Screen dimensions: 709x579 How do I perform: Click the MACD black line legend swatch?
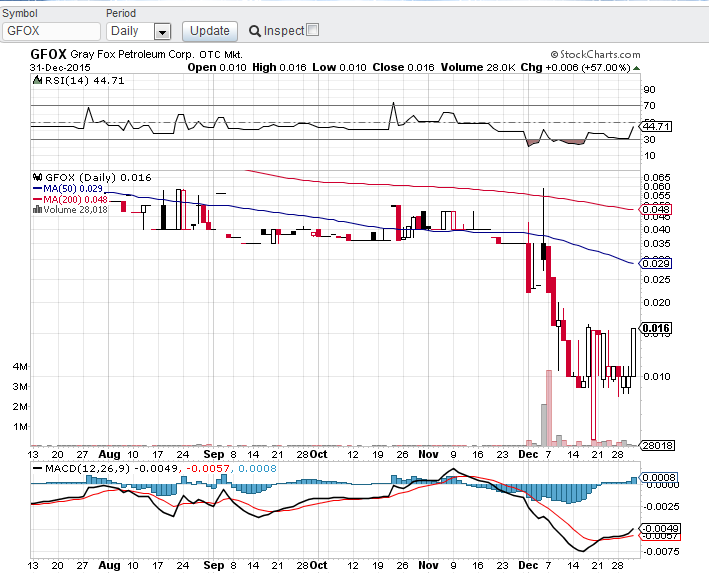[x=38, y=469]
